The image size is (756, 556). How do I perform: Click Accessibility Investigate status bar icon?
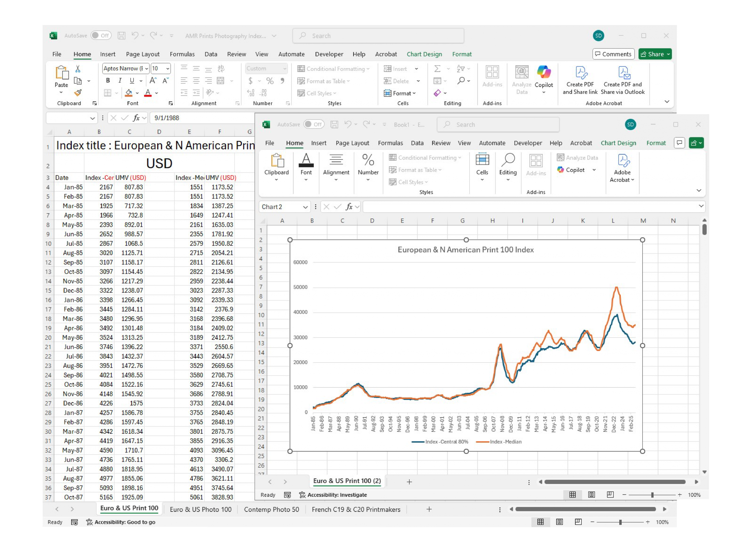click(302, 495)
